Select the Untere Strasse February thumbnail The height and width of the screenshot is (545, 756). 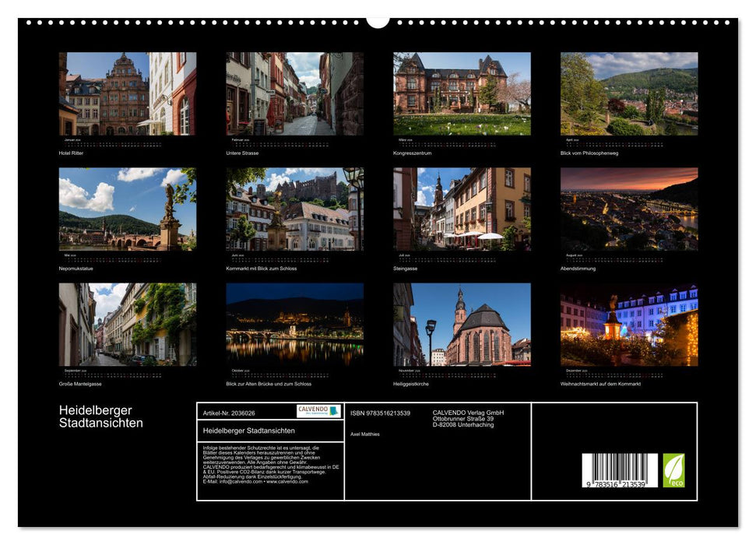(294, 94)
